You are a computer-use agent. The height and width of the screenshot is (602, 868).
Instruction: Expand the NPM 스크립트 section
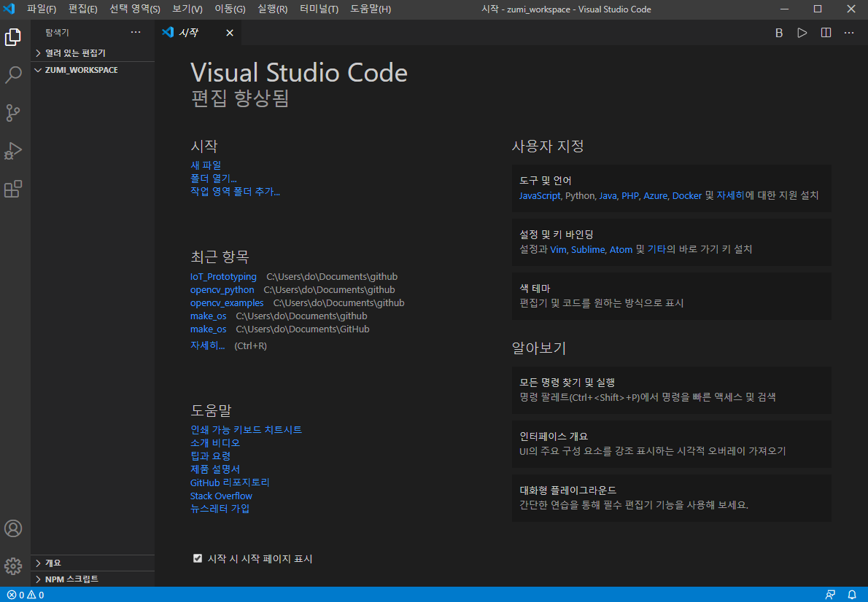coord(93,579)
